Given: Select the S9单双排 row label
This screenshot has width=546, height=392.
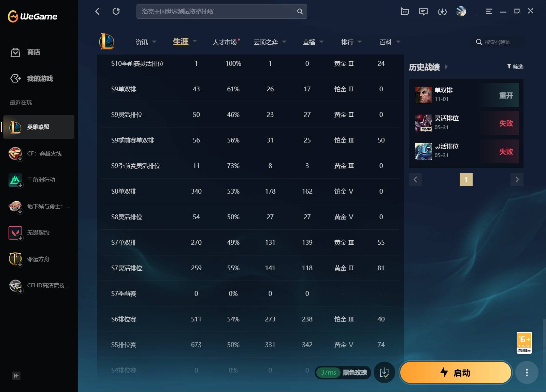Looking at the screenshot, I should tap(124, 89).
